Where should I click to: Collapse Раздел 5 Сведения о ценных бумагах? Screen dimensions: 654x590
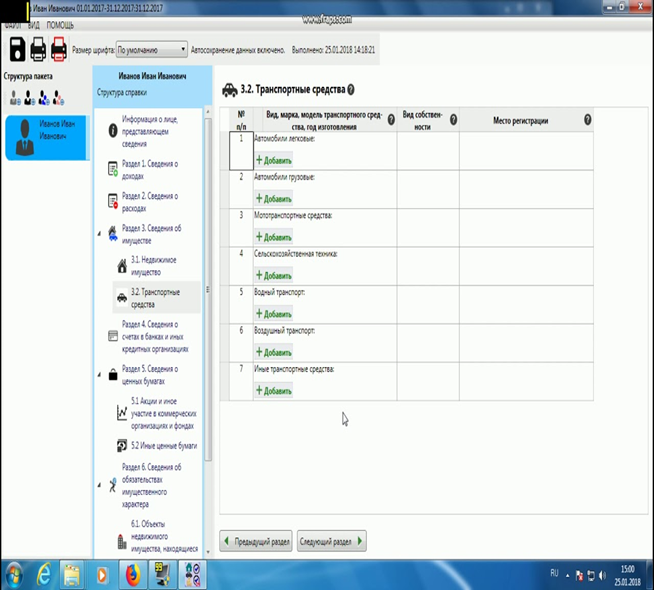99,375
